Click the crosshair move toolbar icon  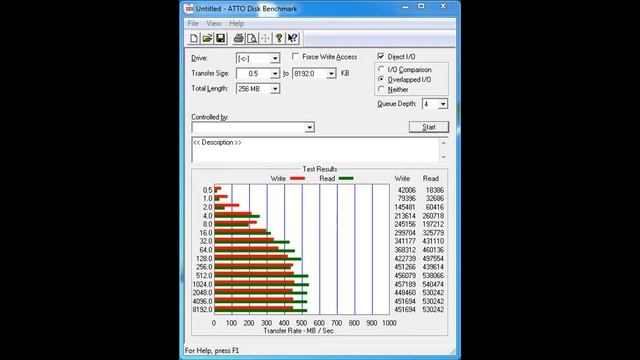pyautogui.click(x=265, y=38)
